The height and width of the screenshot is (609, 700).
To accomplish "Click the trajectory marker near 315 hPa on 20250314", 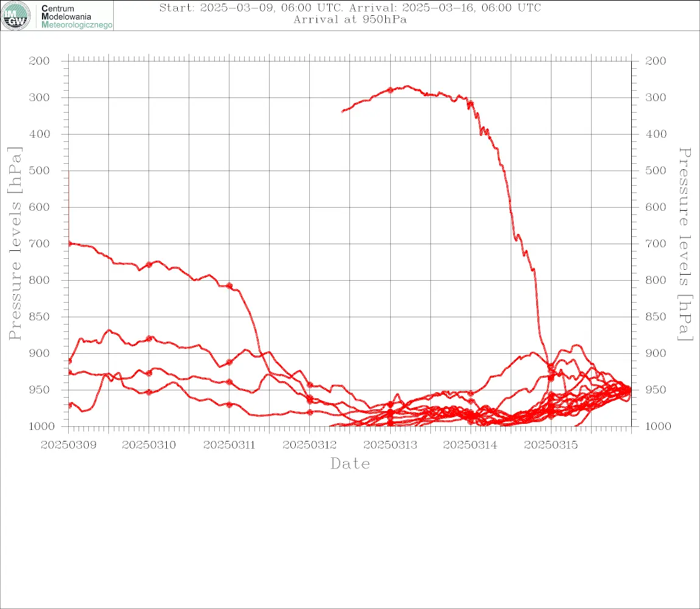I will pyautogui.click(x=471, y=104).
